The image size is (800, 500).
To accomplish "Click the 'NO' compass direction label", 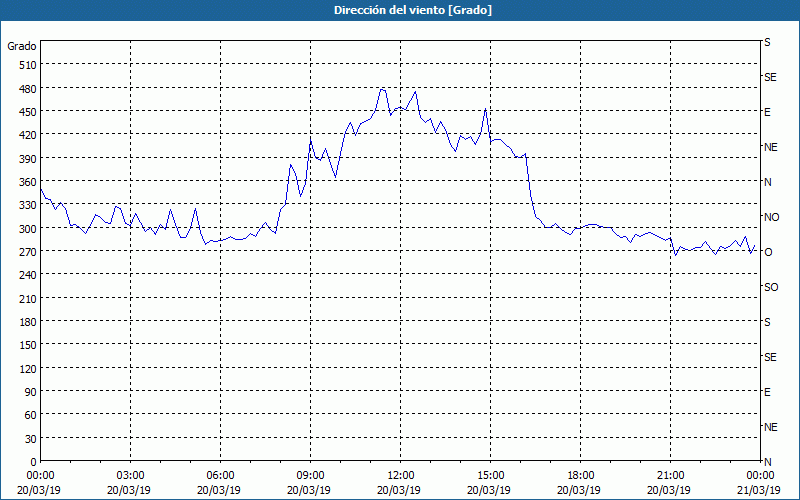I will pos(771,217).
